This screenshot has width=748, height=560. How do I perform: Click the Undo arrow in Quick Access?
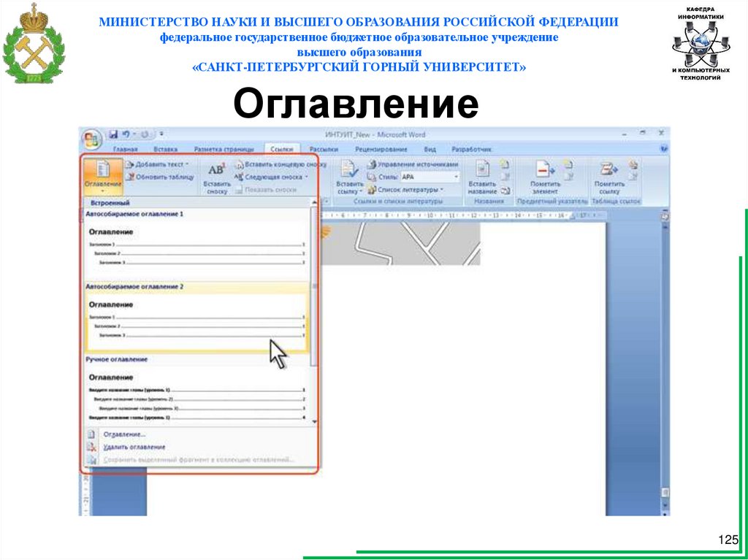coord(126,134)
